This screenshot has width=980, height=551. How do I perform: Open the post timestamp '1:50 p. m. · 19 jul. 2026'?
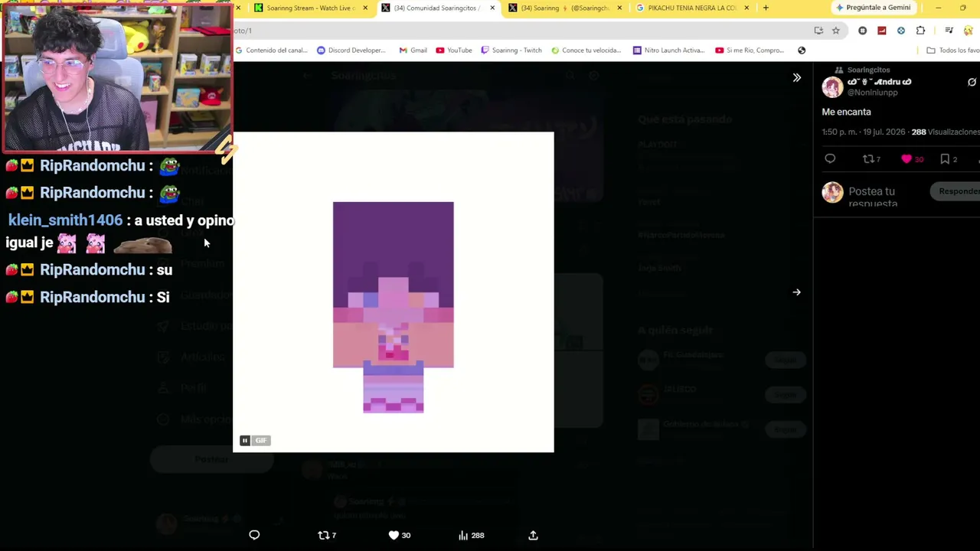click(x=862, y=132)
